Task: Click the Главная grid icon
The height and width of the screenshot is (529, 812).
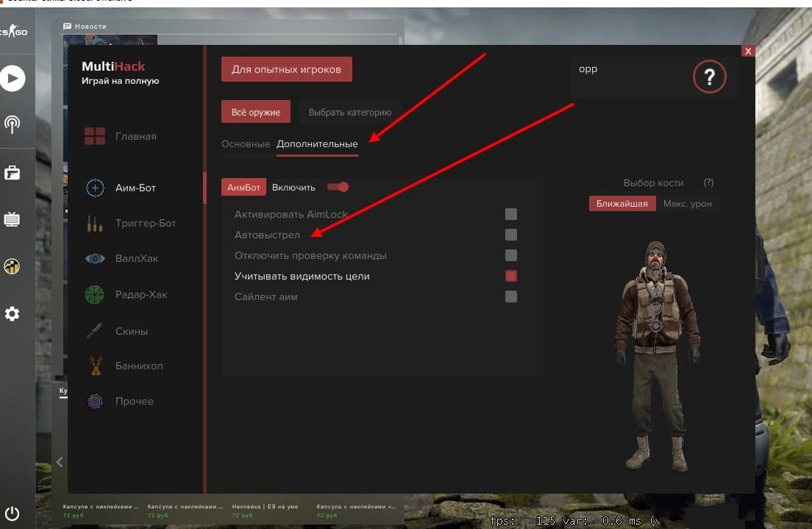Action: coord(95,136)
